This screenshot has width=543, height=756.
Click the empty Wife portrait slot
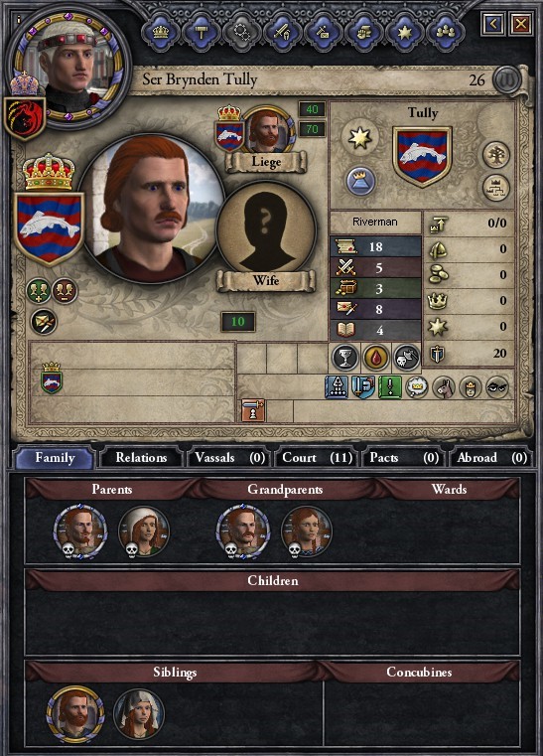tap(267, 231)
